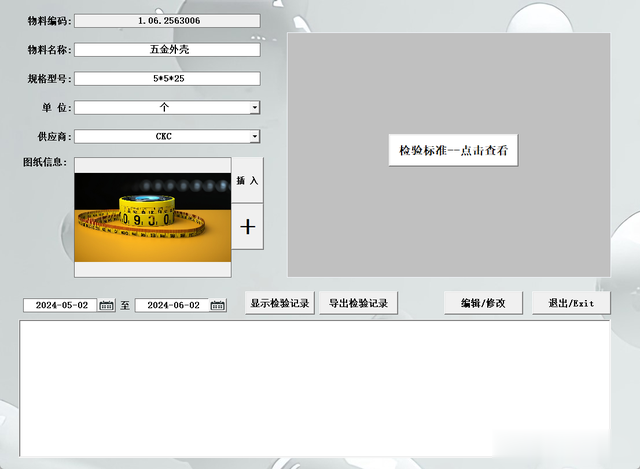The height and width of the screenshot is (469, 640).
Task: Click the 物料编码 label
Action: click(49, 21)
